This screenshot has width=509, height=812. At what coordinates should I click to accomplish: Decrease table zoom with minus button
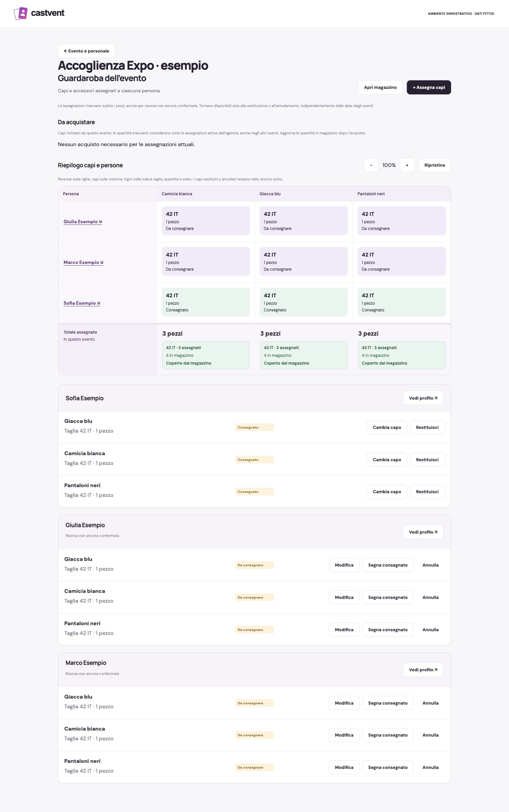[371, 165]
